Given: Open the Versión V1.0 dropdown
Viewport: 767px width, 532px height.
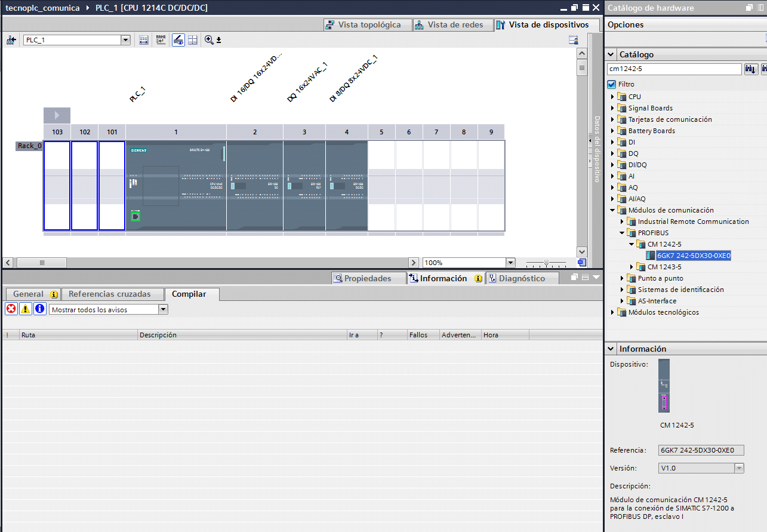Looking at the screenshot, I should tap(740, 468).
